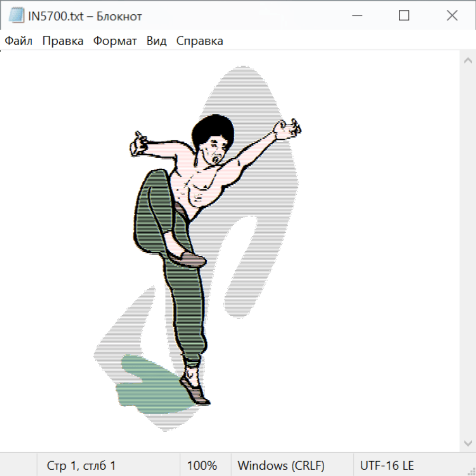Screen dimensions: 476x476
Task: Click the 'Стр 1, стлб 1' status field
Action: coord(81,465)
